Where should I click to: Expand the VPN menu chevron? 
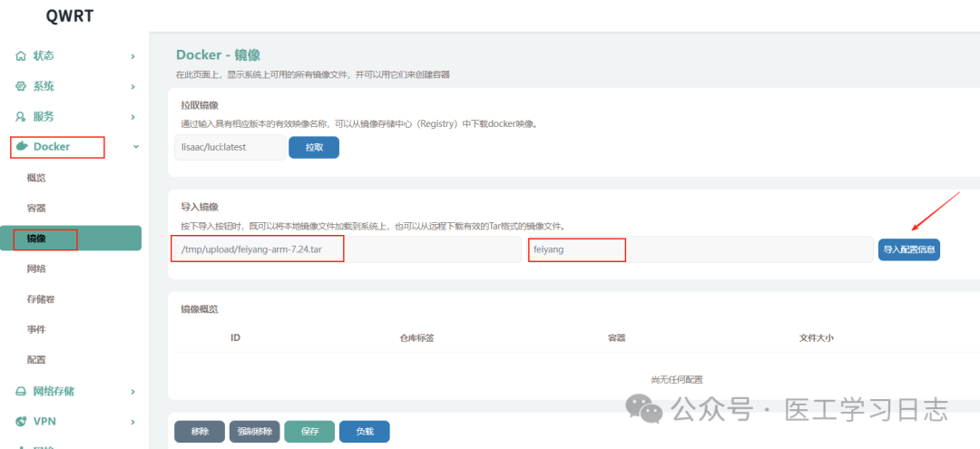pyautogui.click(x=133, y=422)
